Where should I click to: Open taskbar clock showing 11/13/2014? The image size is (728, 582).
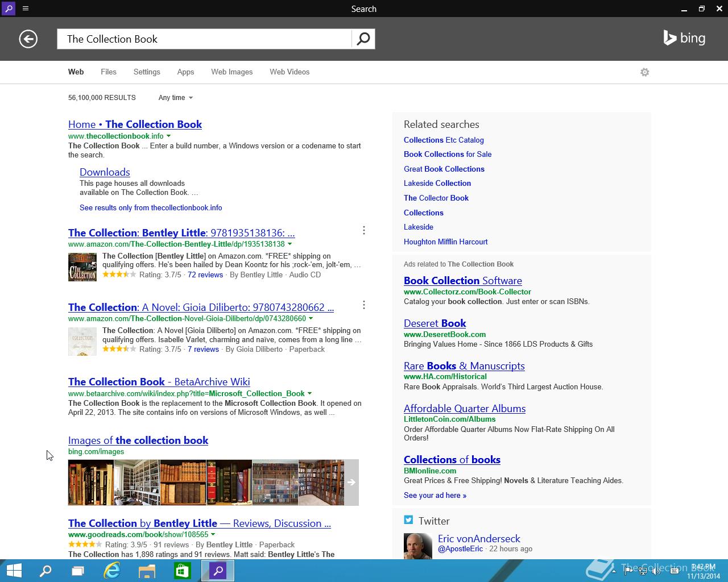point(703,571)
